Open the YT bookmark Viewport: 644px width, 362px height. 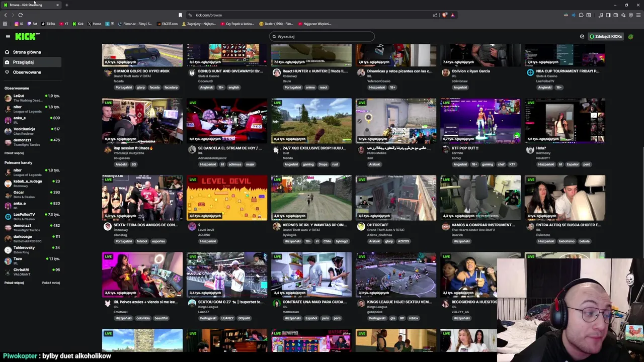click(64, 24)
